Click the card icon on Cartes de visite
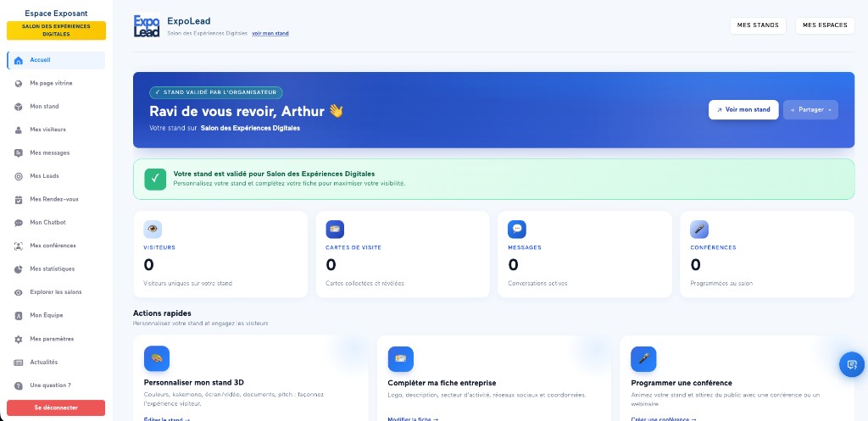The image size is (868, 421). tap(335, 229)
